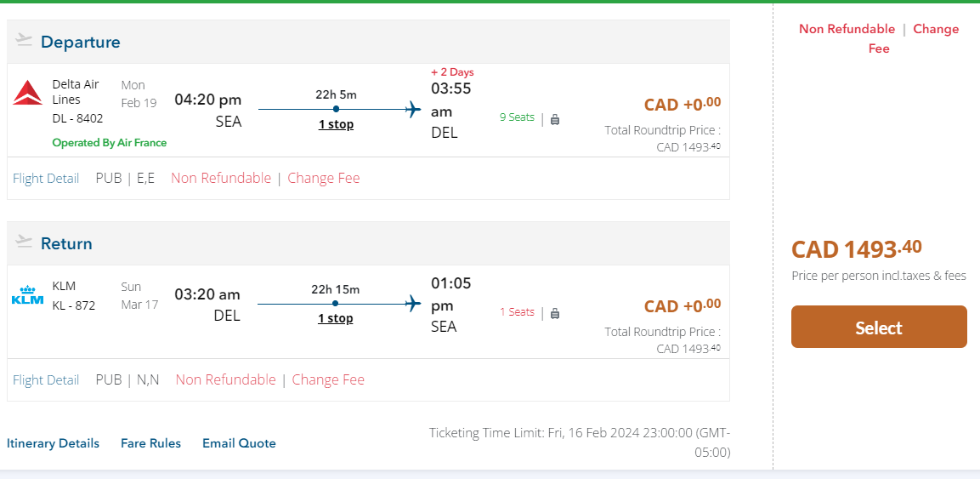Click the Departure header plane icon

coord(24,41)
